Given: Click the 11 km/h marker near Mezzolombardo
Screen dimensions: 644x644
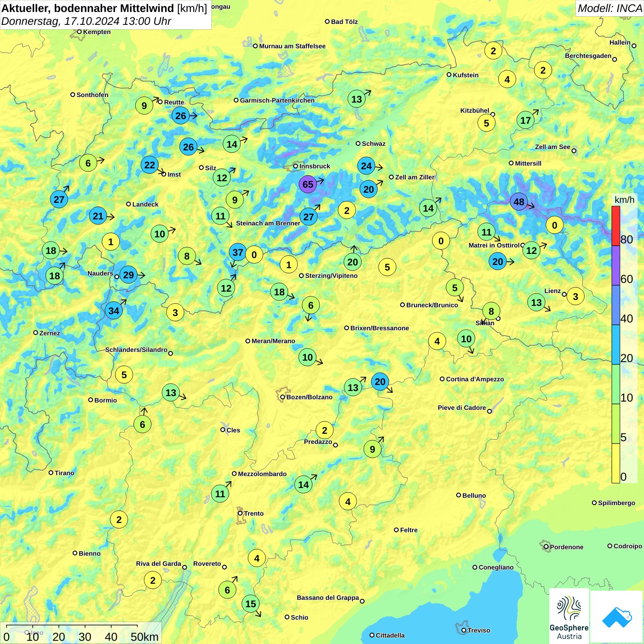Looking at the screenshot, I should click(x=220, y=494).
